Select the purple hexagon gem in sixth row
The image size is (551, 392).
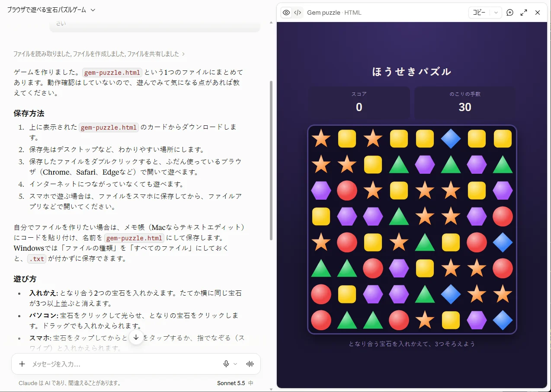[x=399, y=268]
